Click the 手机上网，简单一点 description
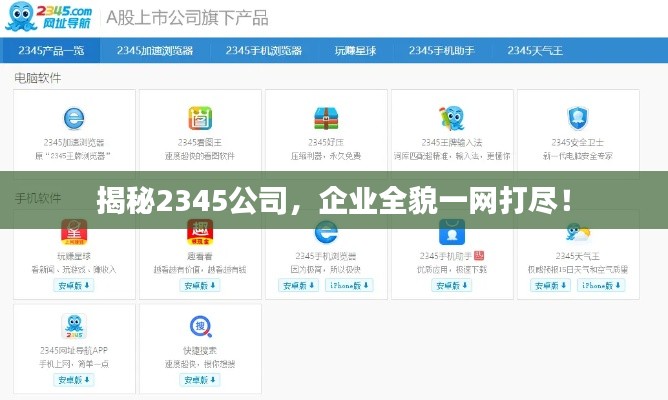The height and width of the screenshot is (400, 668). 74,364
